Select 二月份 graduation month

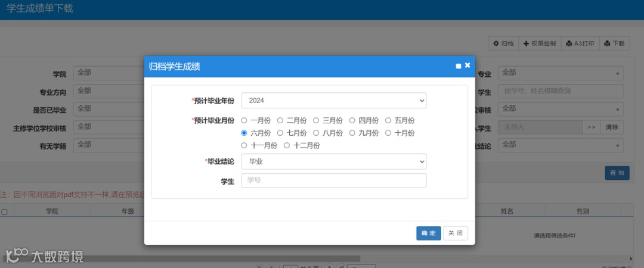click(280, 121)
